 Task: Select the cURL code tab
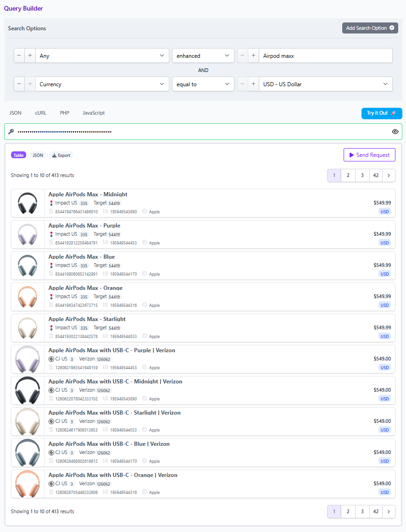point(40,113)
